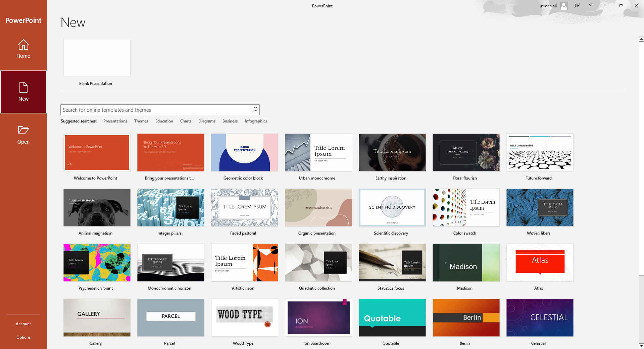Viewport: 644px width, 349px height.
Task: Go to the Home tab in sidebar
Action: [23, 49]
